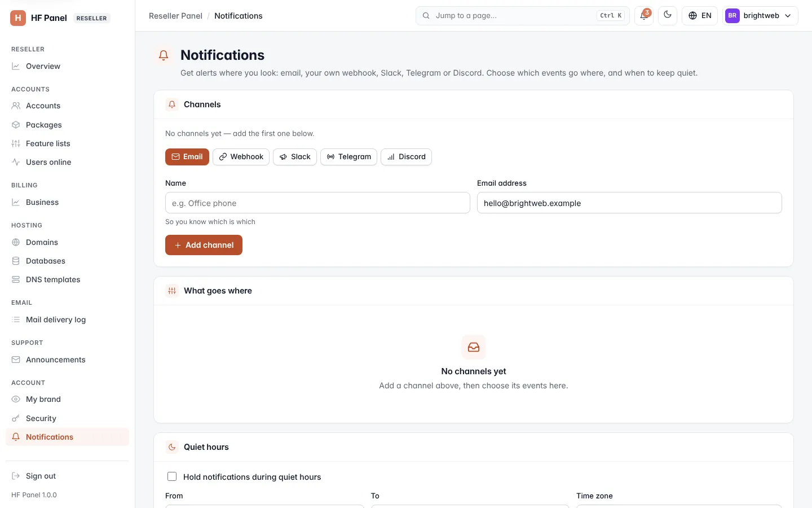
Task: Open My brand in sidebar
Action: point(67,399)
